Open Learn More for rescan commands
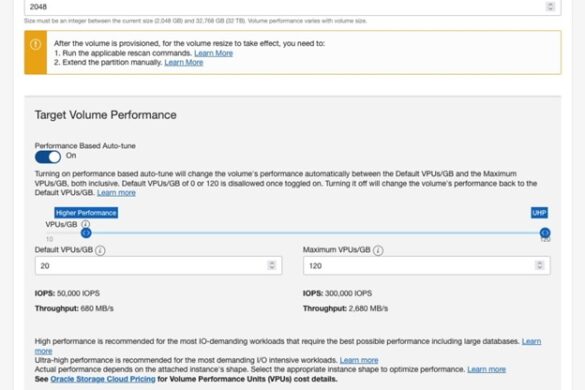 point(213,53)
